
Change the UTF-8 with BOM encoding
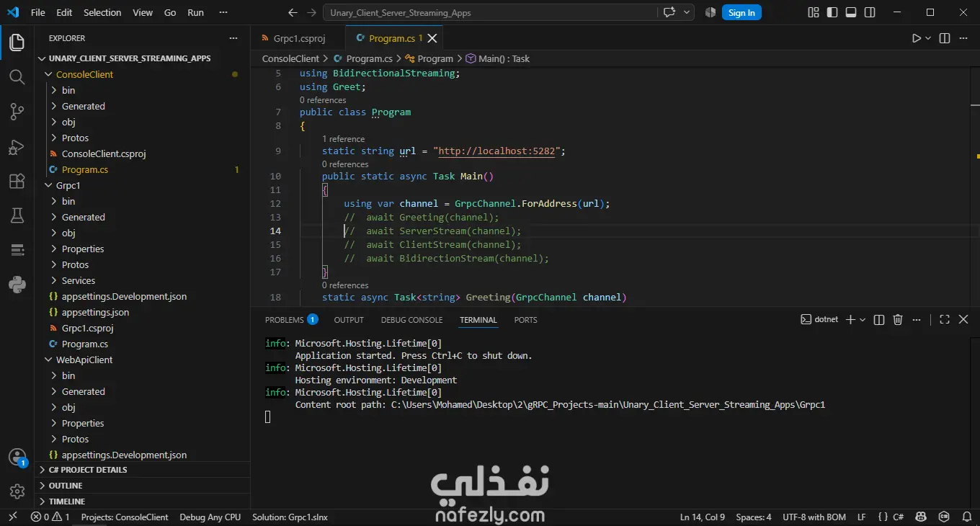(x=814, y=517)
